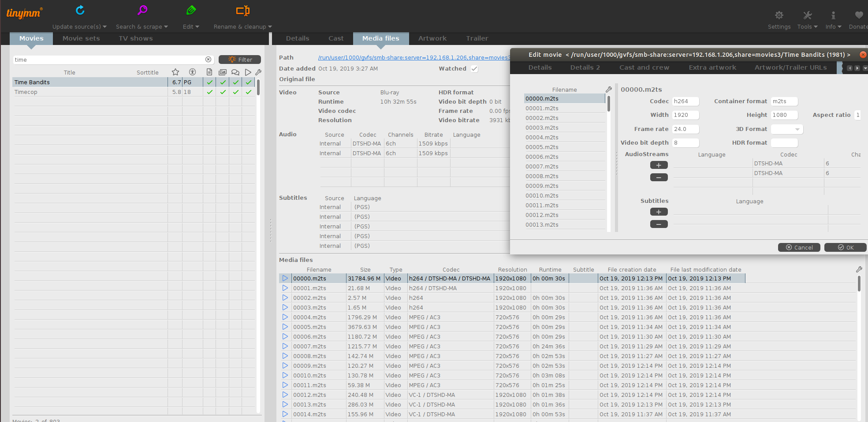Play 00000.m2ts from media files table
The width and height of the screenshot is (868, 422).
(285, 278)
